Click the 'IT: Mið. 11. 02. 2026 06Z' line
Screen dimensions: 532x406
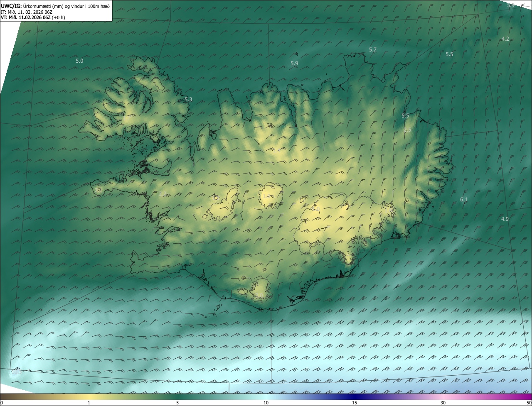[x=27, y=12]
